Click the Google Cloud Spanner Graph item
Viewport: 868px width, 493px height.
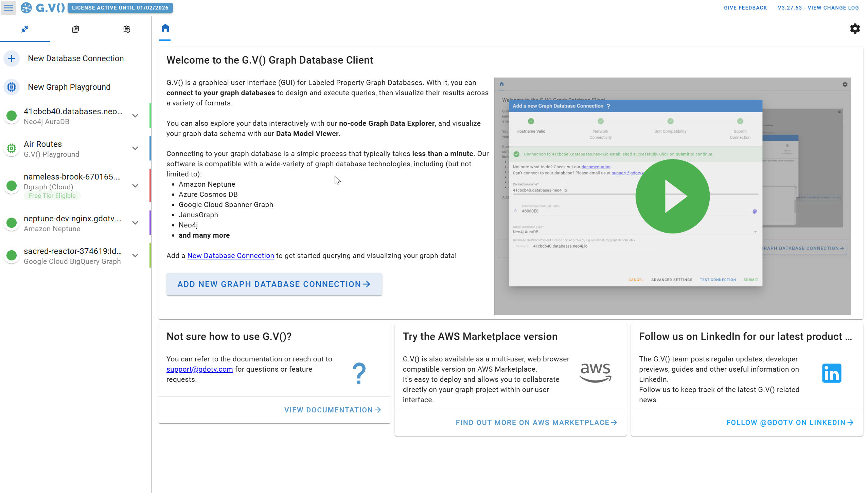(226, 205)
